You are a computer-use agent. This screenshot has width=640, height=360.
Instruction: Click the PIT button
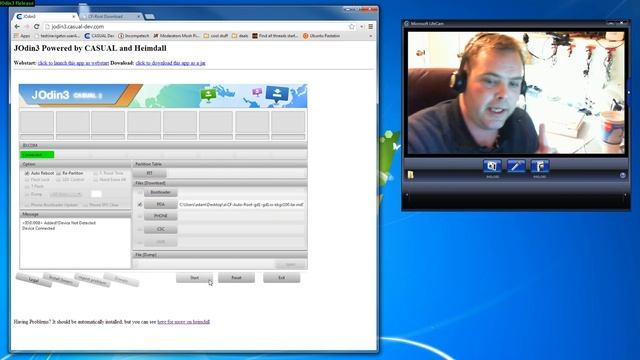tap(149, 173)
